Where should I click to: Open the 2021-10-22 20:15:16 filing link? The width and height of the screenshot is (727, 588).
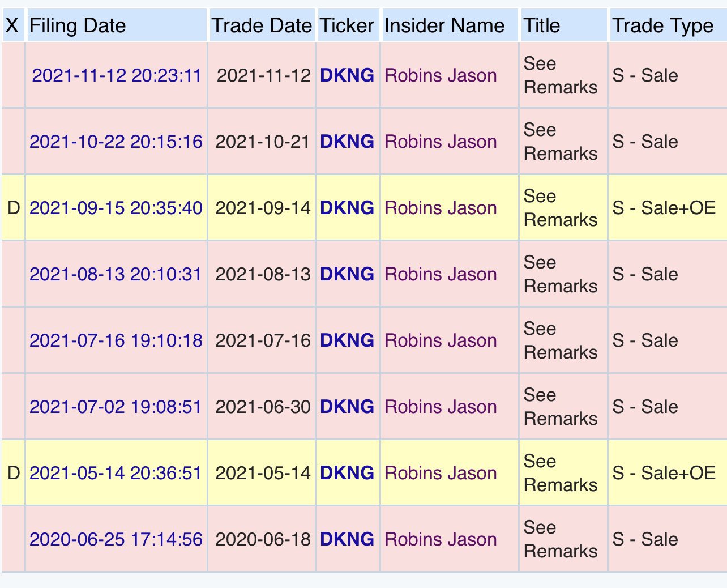(116, 142)
